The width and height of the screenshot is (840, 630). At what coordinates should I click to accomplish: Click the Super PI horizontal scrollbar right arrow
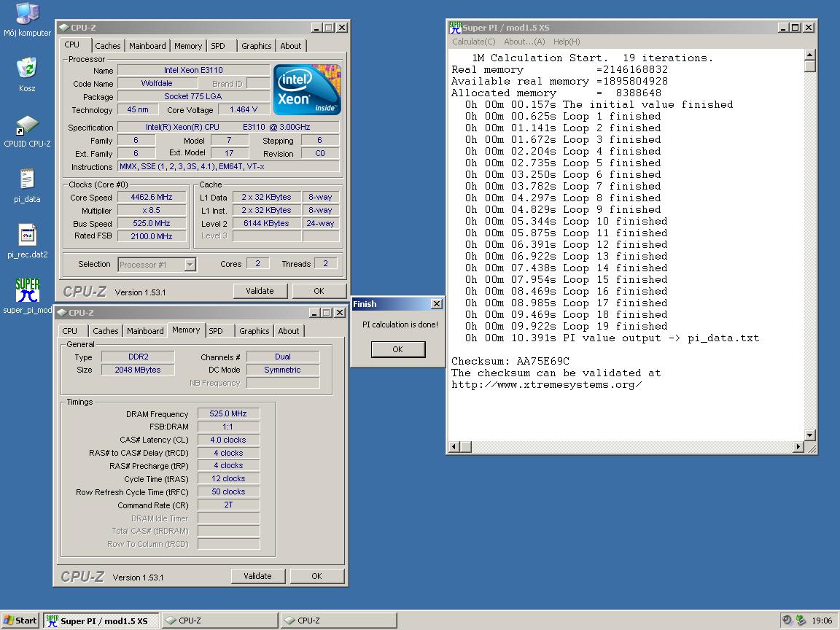tap(798, 446)
